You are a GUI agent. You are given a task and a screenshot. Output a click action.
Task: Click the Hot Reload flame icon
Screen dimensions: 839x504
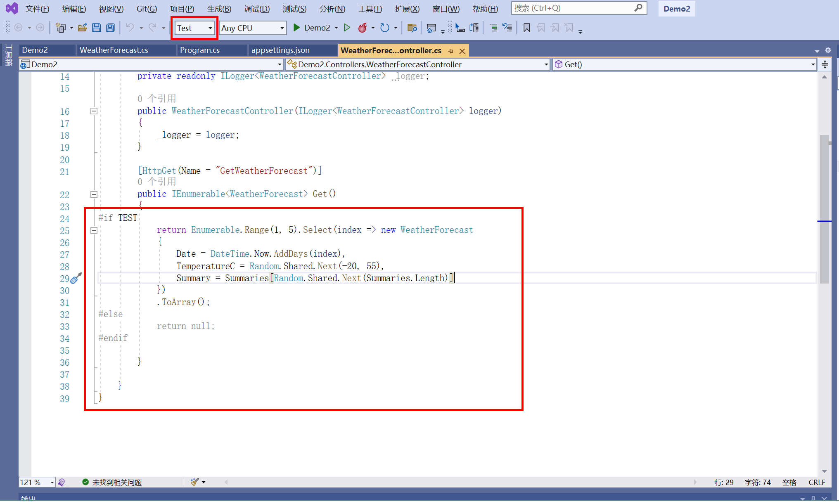click(x=363, y=28)
